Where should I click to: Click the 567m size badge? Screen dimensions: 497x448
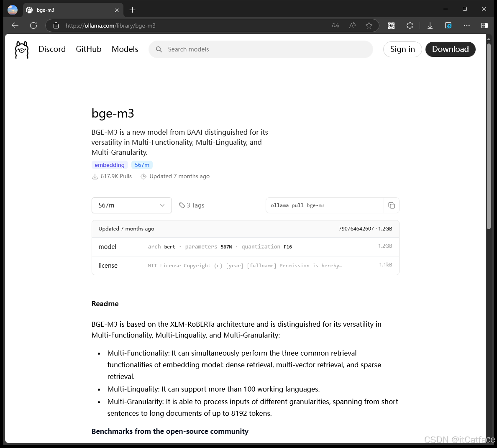coord(142,165)
